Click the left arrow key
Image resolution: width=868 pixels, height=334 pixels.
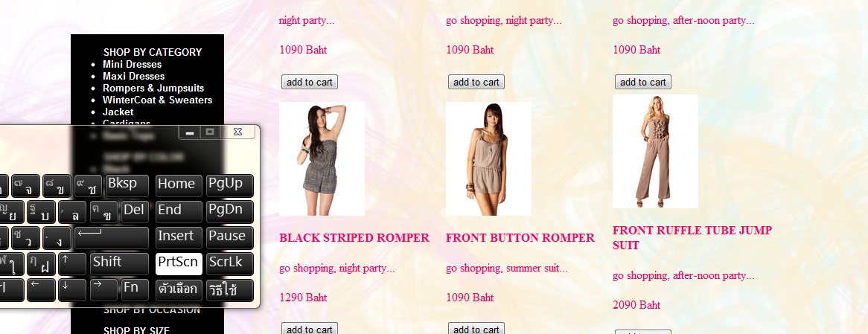[x=41, y=290]
